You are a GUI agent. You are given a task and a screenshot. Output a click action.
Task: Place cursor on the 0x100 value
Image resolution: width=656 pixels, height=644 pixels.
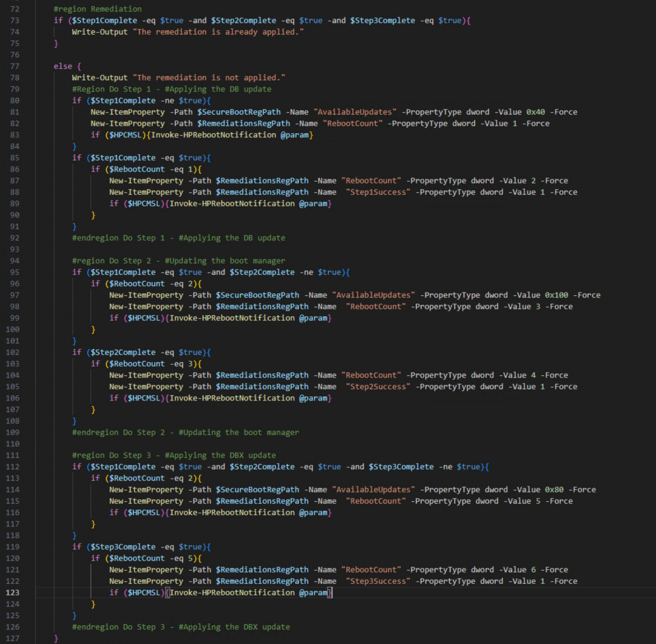point(556,295)
